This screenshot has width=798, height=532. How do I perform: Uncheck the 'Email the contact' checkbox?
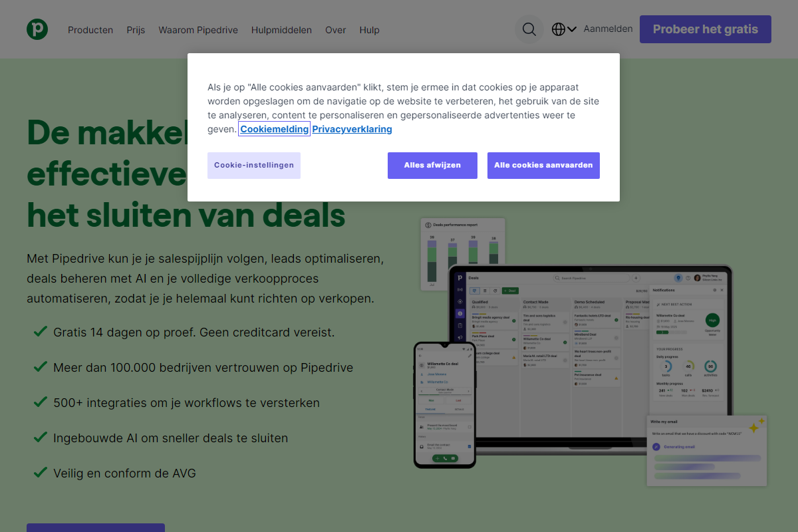[x=469, y=446]
